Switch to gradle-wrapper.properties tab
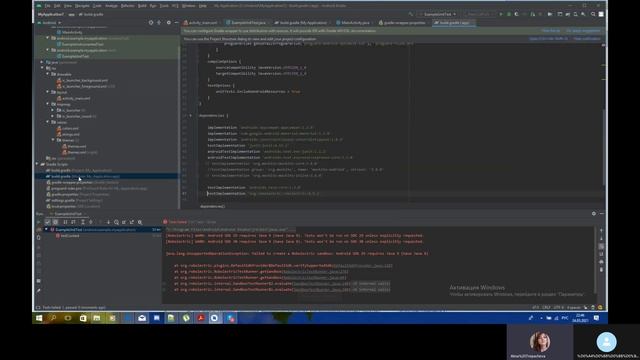 (403, 23)
